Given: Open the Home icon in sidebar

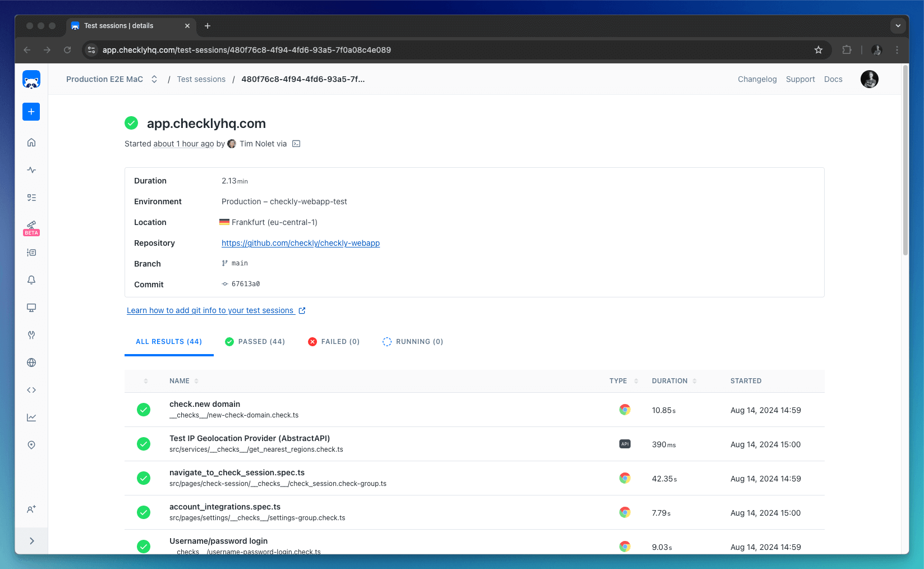Looking at the screenshot, I should (31, 143).
